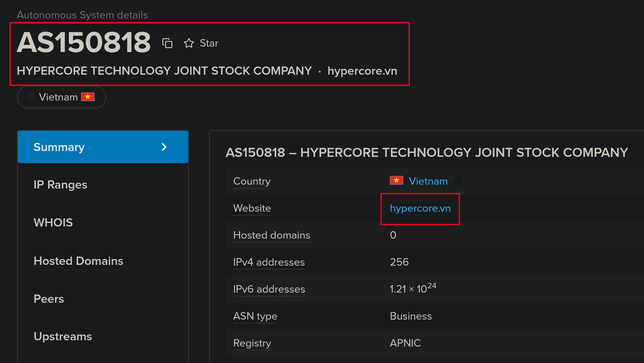
Task: Copy the AS150818 number
Action: tap(167, 43)
